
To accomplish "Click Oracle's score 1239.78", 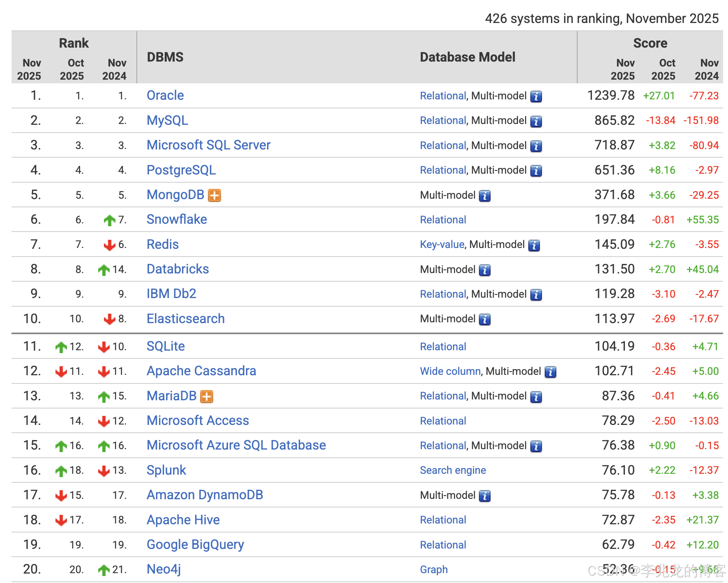I will point(611,95).
